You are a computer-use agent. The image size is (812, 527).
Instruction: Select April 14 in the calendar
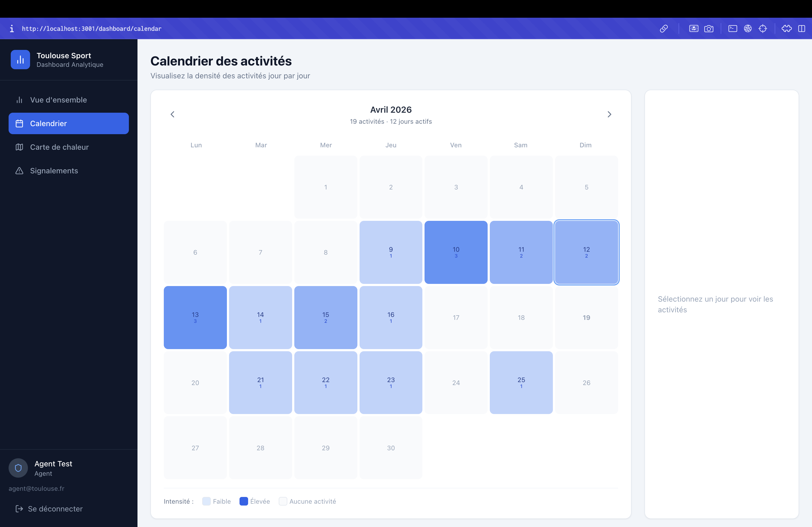260,317
